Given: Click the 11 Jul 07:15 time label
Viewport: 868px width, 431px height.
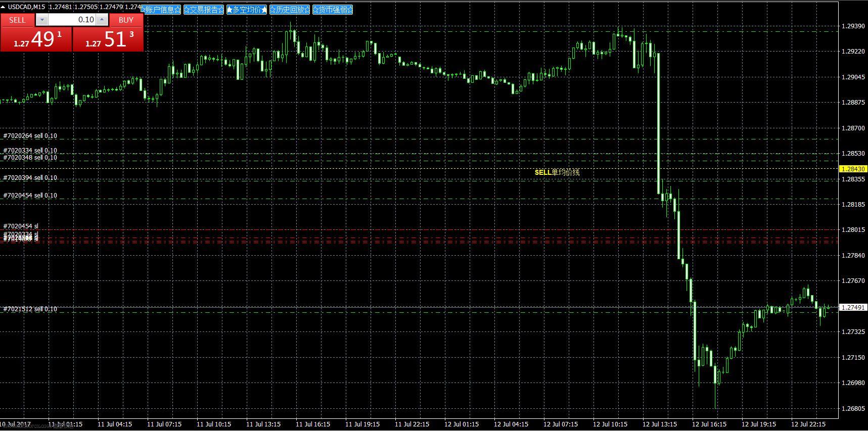Looking at the screenshot, I should 164,424.
